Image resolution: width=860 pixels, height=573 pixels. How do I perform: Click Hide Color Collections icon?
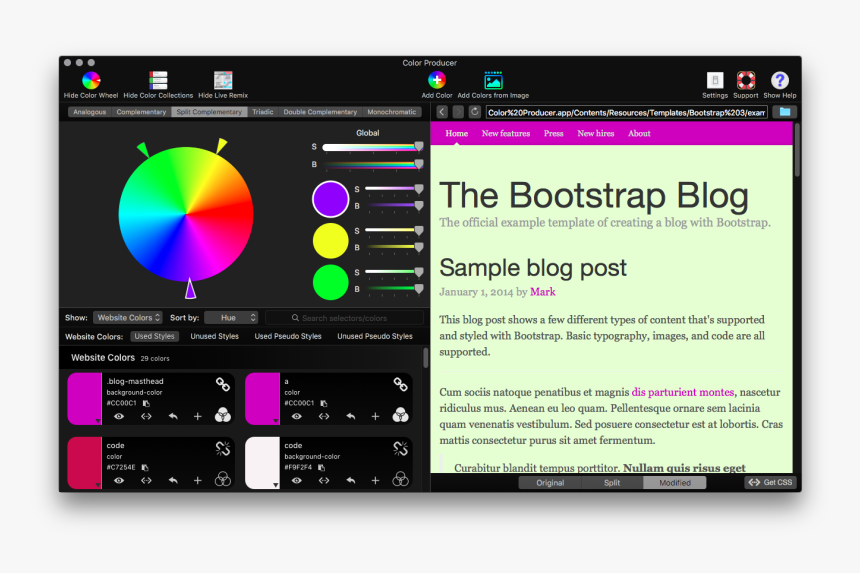pos(158,81)
